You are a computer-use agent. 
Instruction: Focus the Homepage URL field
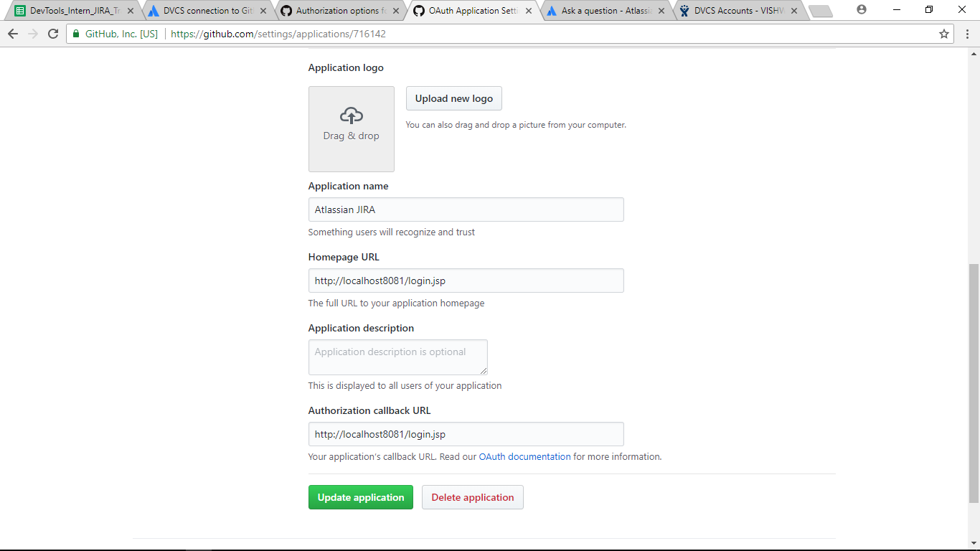tap(466, 281)
